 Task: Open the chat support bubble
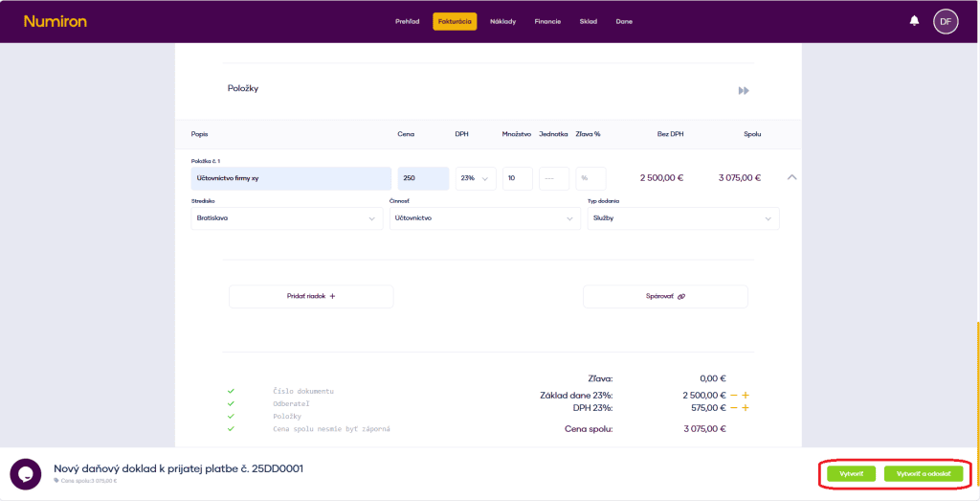pos(25,474)
